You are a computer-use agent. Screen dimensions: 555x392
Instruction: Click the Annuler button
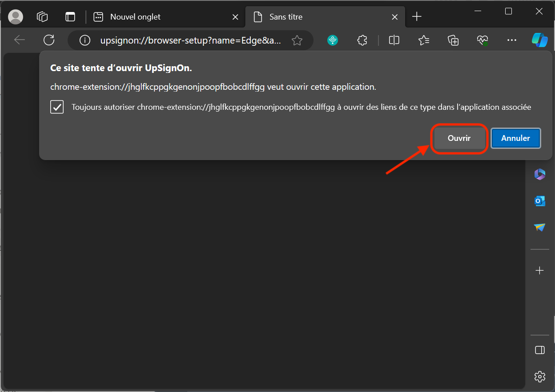(515, 138)
